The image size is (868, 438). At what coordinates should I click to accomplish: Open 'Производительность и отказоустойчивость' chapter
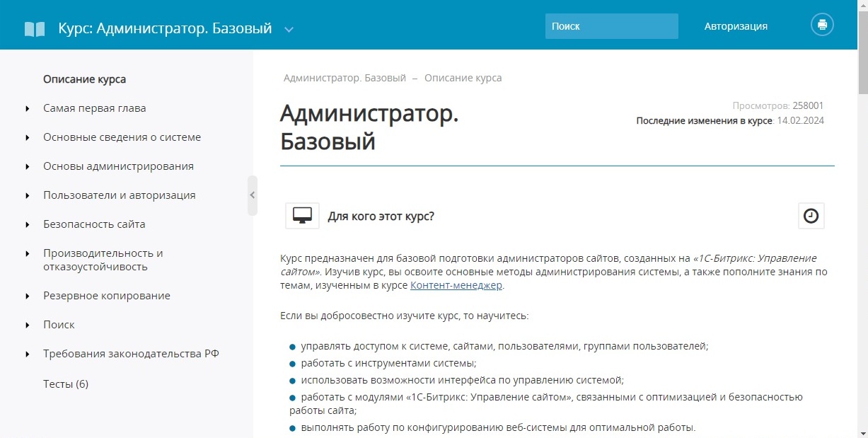coord(103,260)
